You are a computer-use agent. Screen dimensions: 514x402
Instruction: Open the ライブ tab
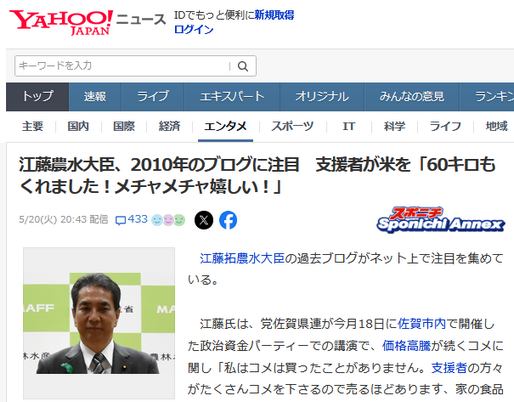tap(153, 97)
